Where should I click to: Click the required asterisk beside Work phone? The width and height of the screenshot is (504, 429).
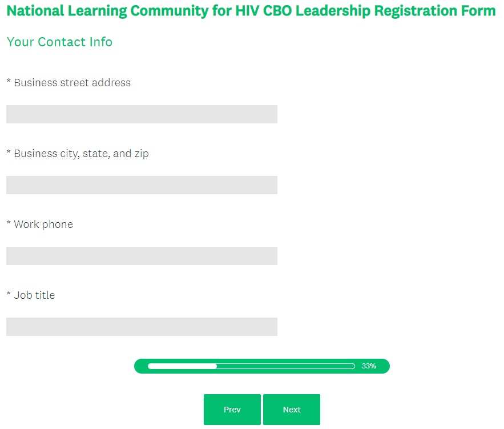coord(9,223)
